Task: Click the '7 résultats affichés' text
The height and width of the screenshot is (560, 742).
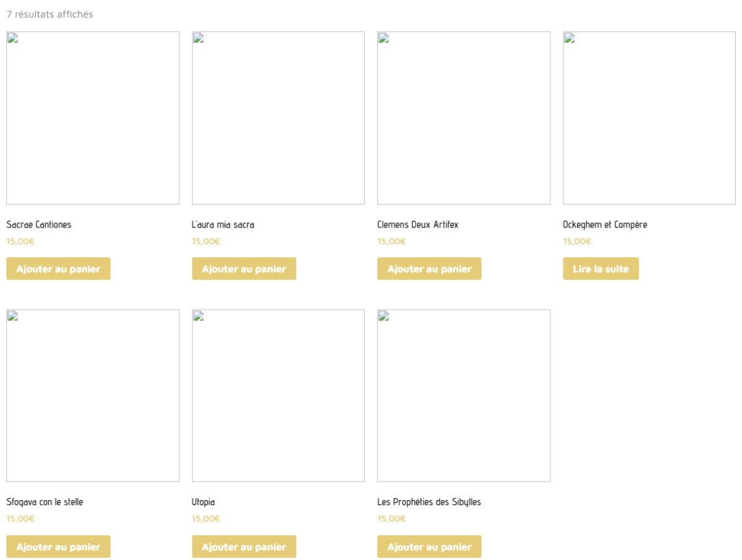Action: click(49, 14)
